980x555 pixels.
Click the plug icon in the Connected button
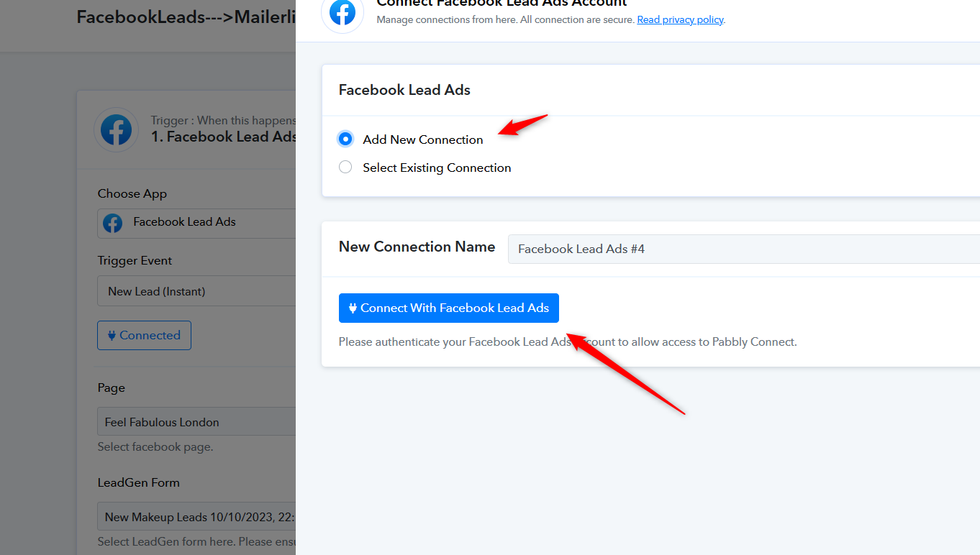click(112, 335)
